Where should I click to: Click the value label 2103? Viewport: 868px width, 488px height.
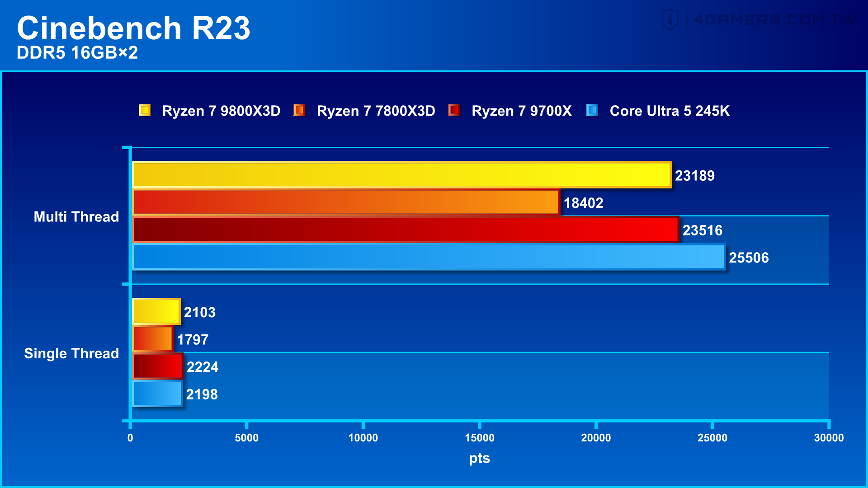(x=200, y=312)
